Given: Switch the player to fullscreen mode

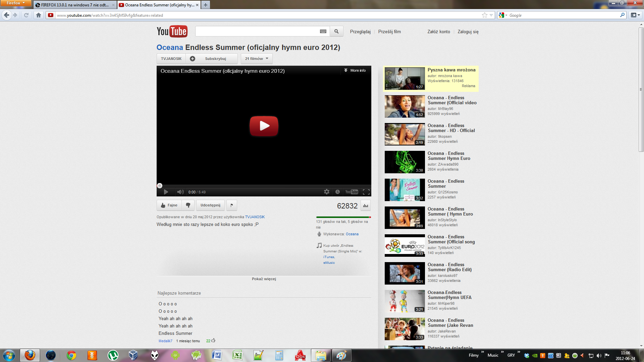Looking at the screenshot, I should (x=366, y=192).
